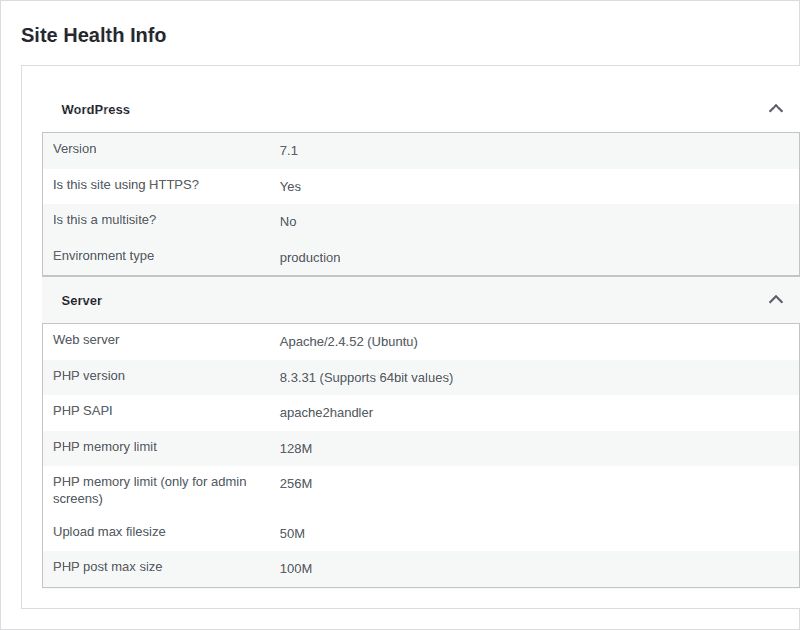Select the 128M memory limit value

click(x=296, y=449)
